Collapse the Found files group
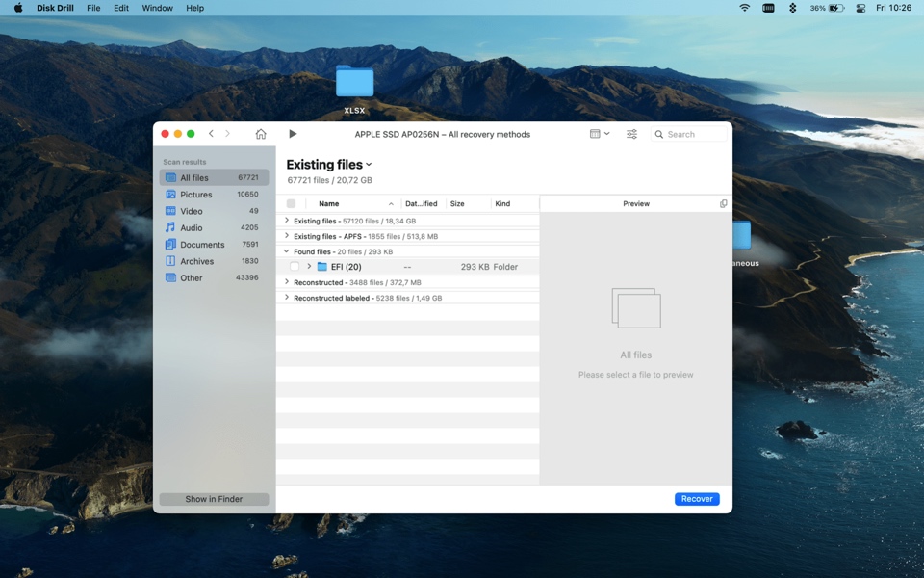 click(287, 251)
